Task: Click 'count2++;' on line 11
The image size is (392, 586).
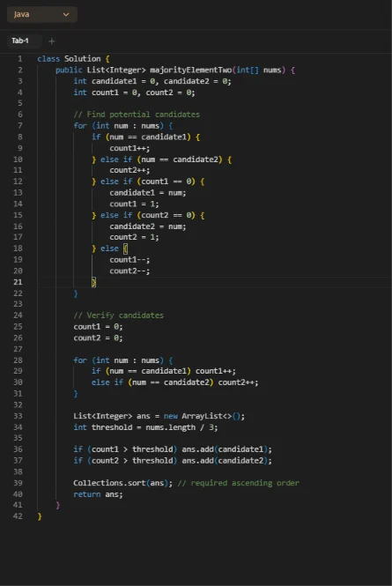Action: coord(129,170)
